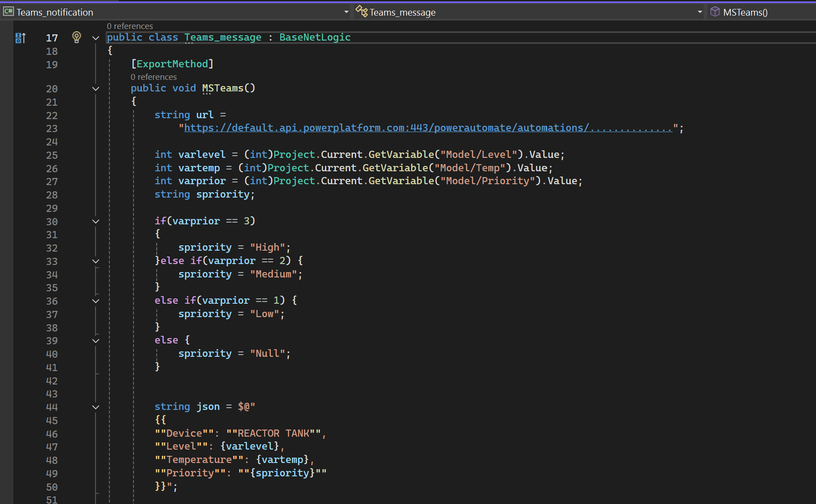Collapse the if block at line 30

tap(96, 221)
